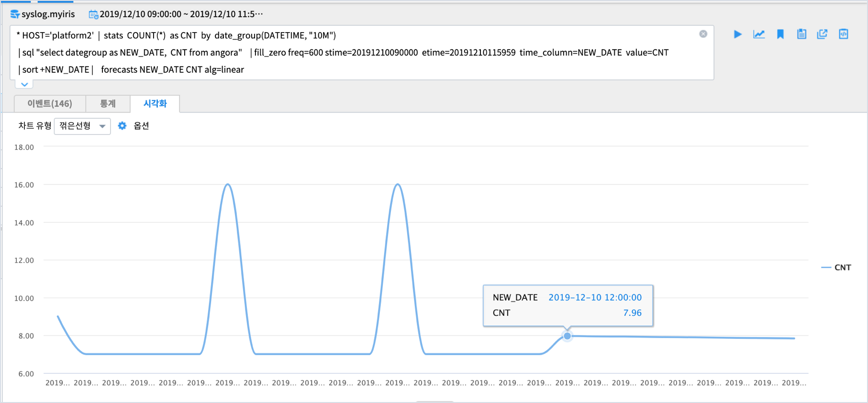Open the code view icon
The image size is (868, 403).
(844, 34)
